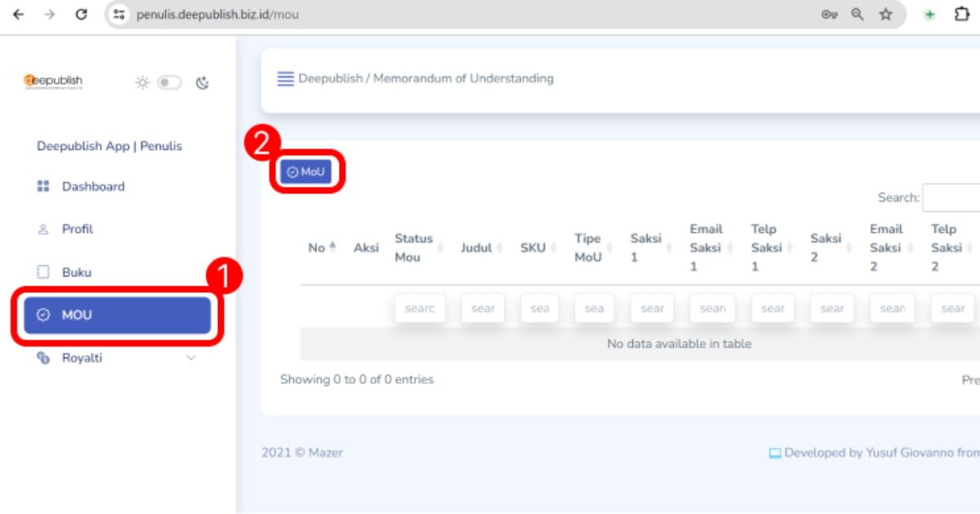Expand the Royalti submenu chevron
This screenshot has height=514, width=980.
coord(191,357)
